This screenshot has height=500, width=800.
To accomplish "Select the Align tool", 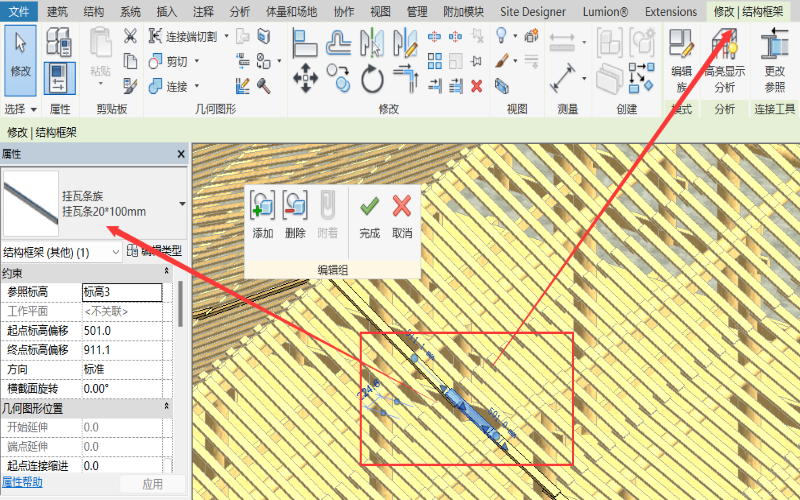I will coord(305,43).
